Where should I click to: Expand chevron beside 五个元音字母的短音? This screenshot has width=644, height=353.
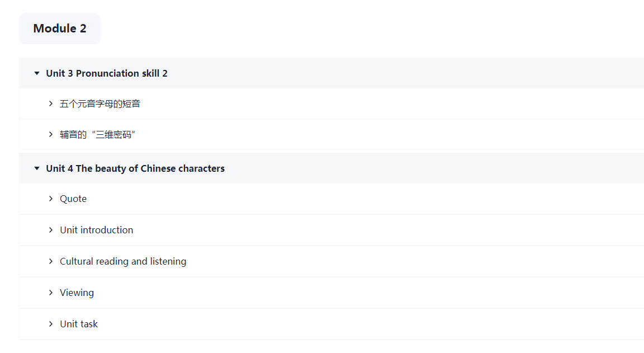51,103
